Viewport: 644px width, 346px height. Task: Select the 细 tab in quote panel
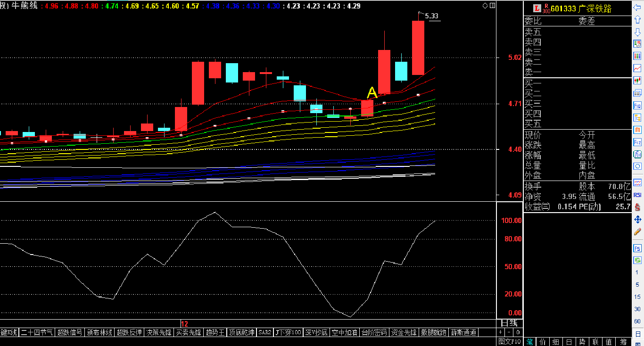point(557,341)
